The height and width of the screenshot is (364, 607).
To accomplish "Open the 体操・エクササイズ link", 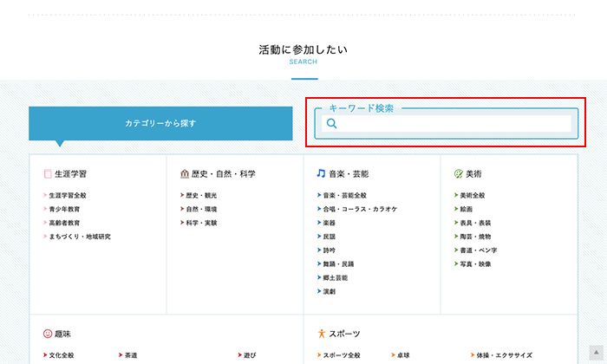I will coord(504,355).
